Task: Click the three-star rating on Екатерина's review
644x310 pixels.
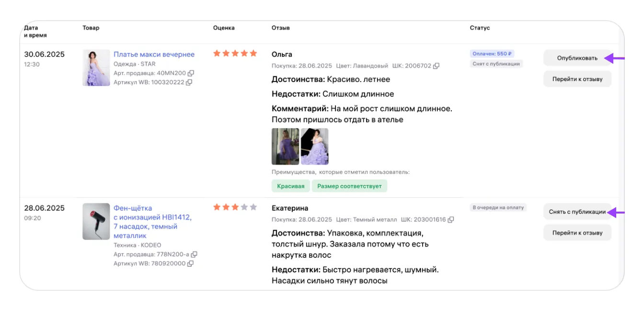Action: coord(235,207)
